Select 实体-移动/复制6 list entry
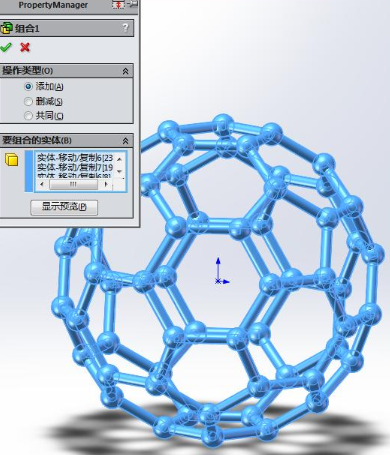This screenshot has width=390, height=455. click(x=75, y=158)
